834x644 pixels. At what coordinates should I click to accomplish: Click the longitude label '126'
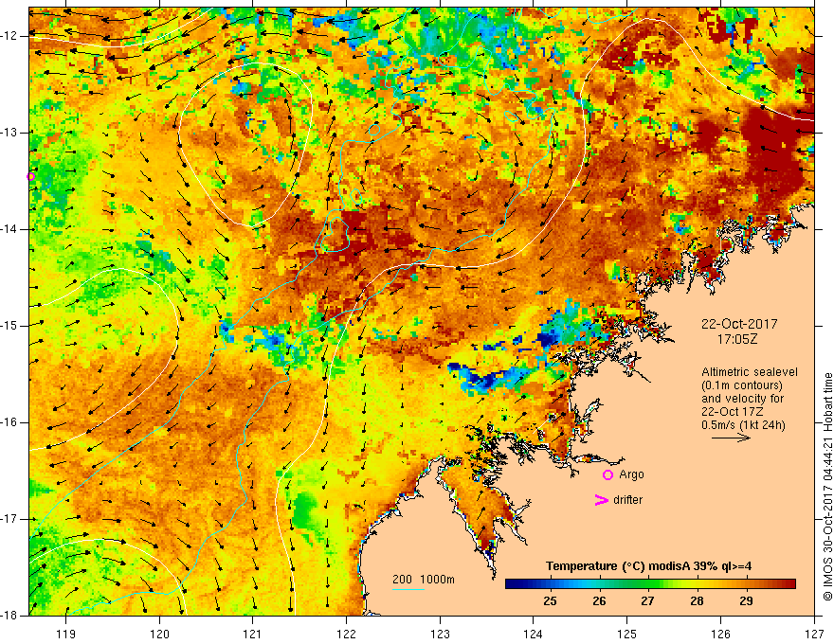coord(720,634)
